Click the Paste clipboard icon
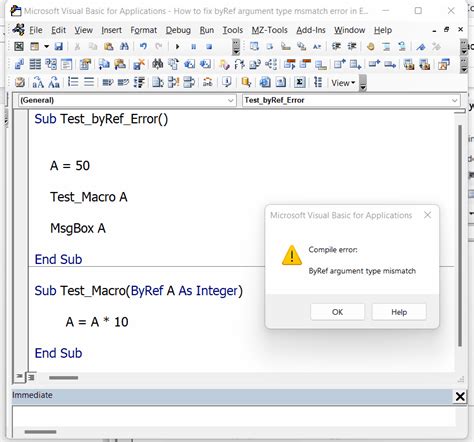Screen dimensions: 474x442 point(108,46)
